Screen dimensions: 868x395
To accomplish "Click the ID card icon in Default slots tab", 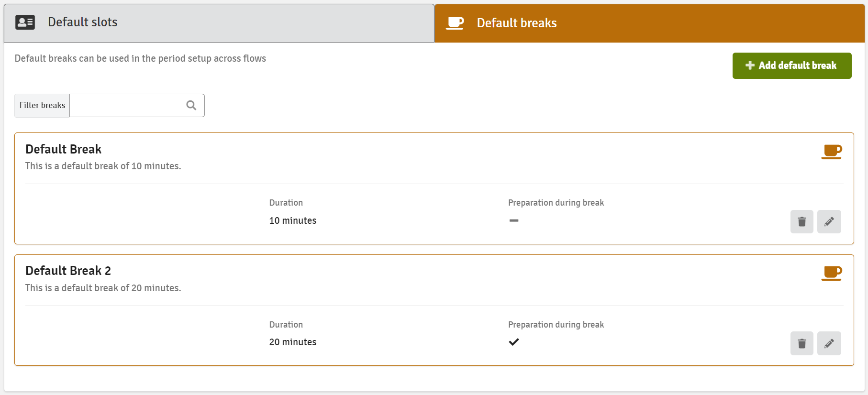I will [25, 22].
